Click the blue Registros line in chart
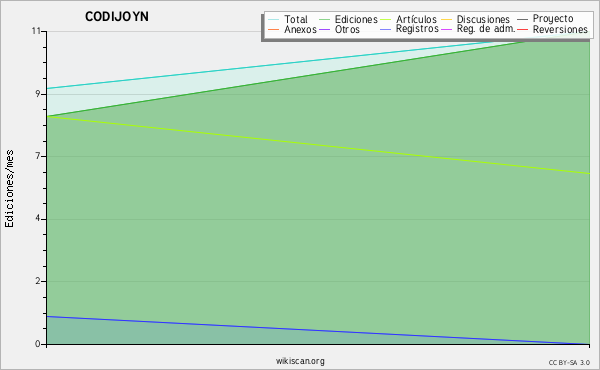 tap(318, 330)
